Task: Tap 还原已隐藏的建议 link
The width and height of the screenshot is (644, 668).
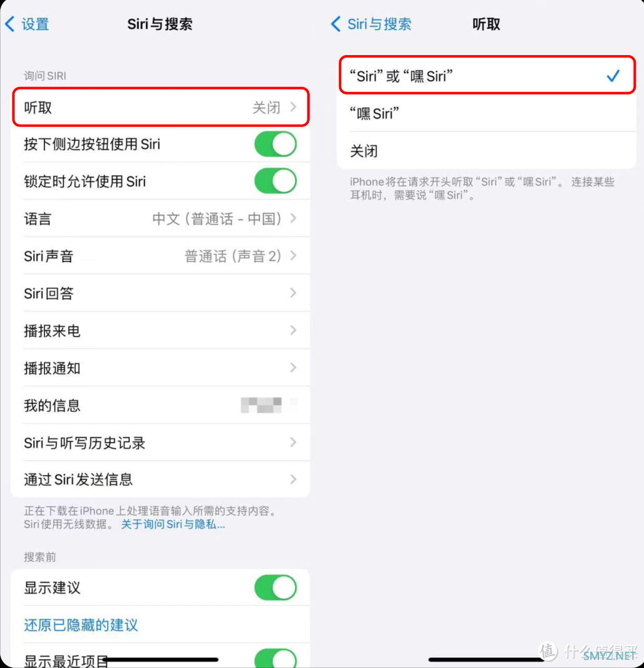Action: tap(81, 625)
